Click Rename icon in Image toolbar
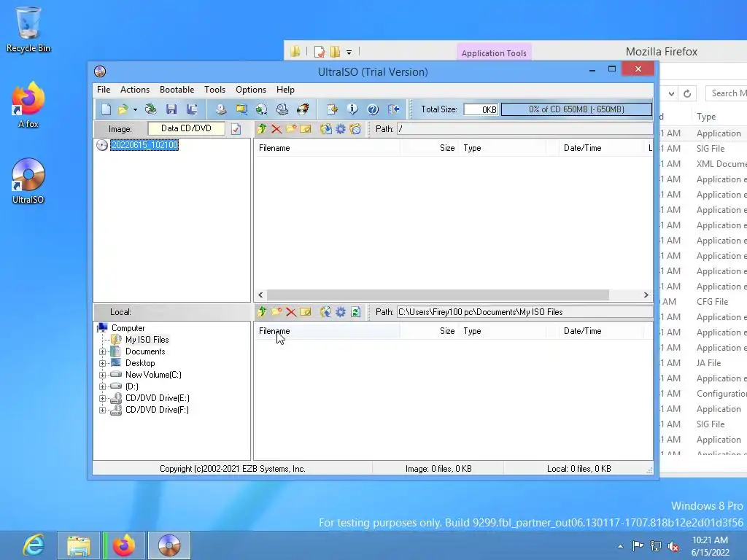 pos(306,128)
